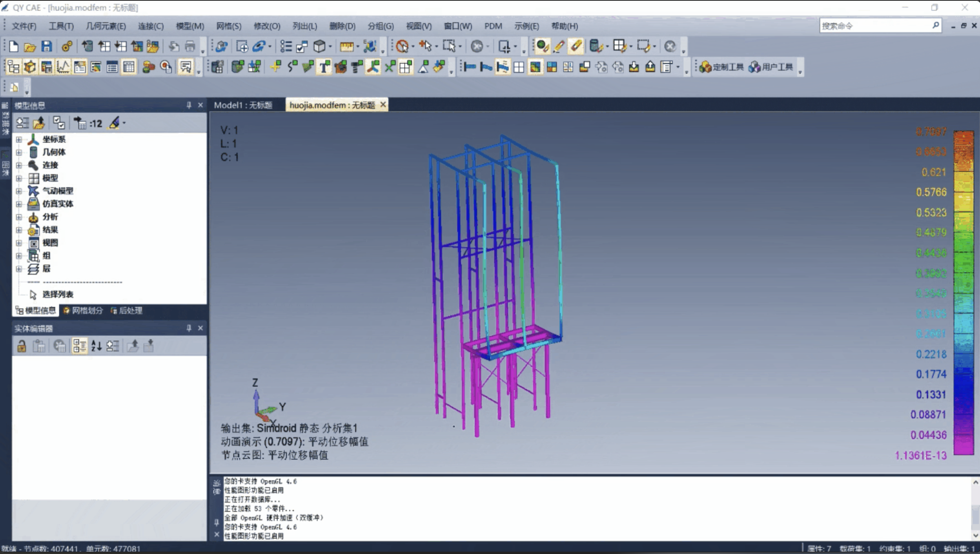Click the zoom-to-box magnifier icon
This screenshot has width=980, height=554.
click(242, 46)
